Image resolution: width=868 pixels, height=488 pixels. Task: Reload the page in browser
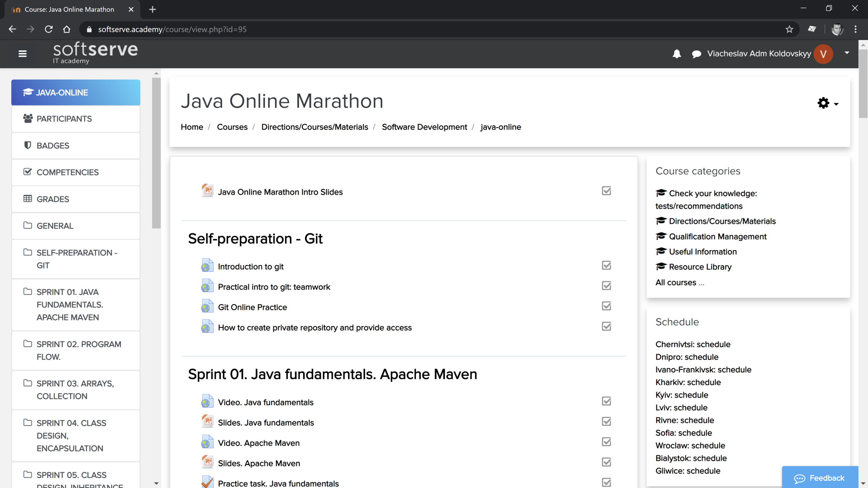48,29
